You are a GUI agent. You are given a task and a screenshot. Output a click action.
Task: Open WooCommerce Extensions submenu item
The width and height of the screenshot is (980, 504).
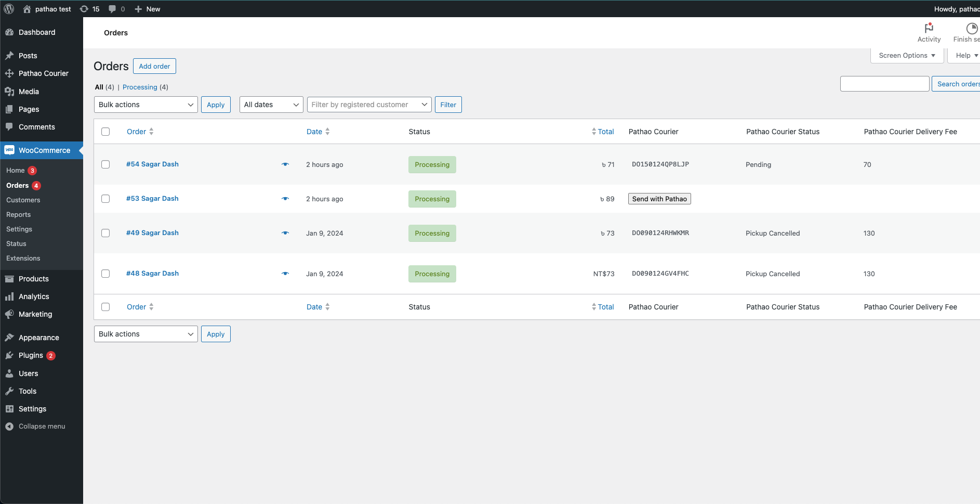pos(23,259)
